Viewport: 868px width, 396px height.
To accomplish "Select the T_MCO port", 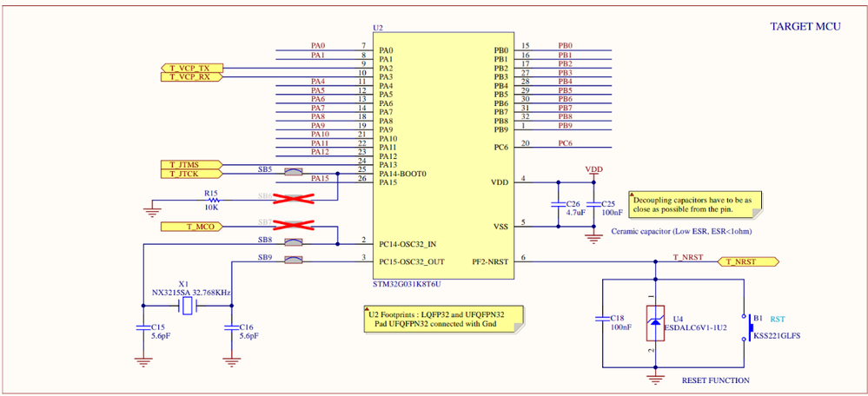I will 191,227.
